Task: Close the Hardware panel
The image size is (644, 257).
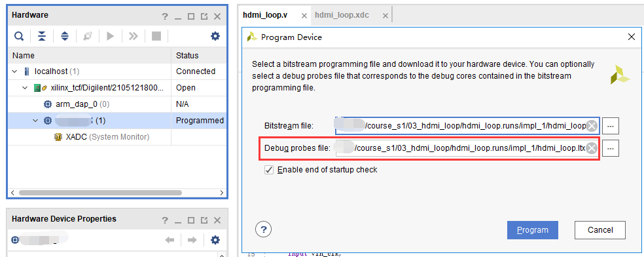Action: tap(218, 16)
